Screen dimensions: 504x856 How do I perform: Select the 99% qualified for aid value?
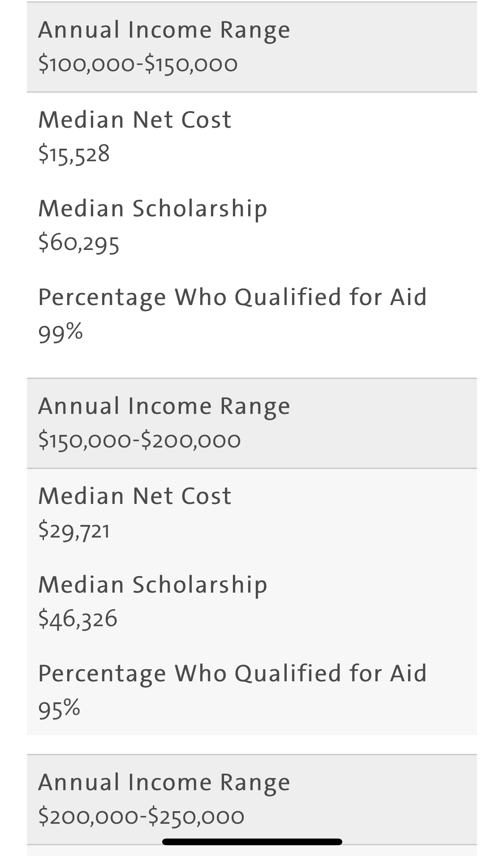(x=60, y=332)
